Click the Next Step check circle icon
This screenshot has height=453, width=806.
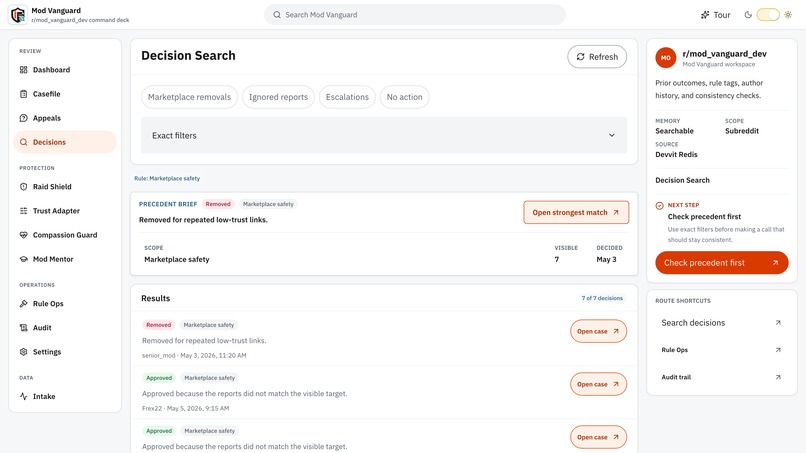(x=660, y=206)
